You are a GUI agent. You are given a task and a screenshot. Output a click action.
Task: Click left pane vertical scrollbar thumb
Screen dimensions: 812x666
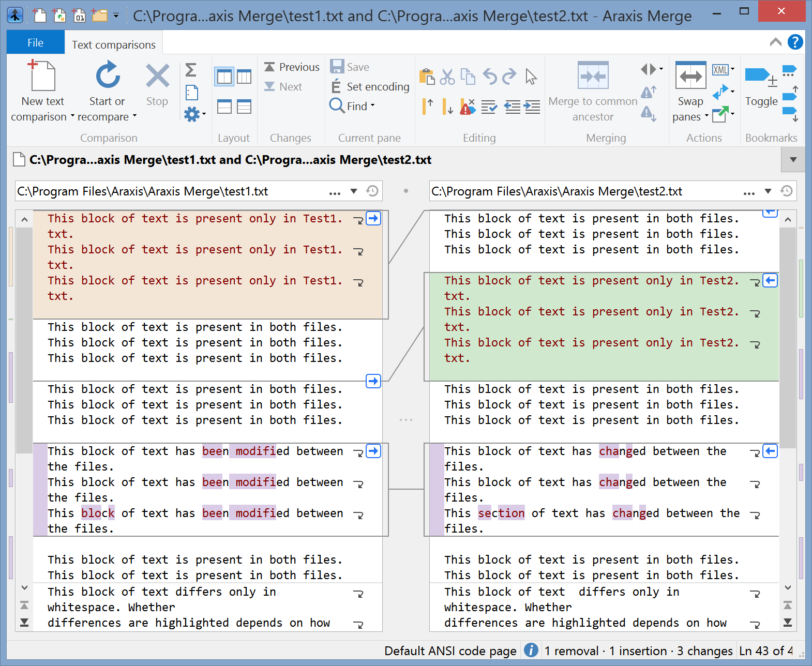pyautogui.click(x=24, y=340)
